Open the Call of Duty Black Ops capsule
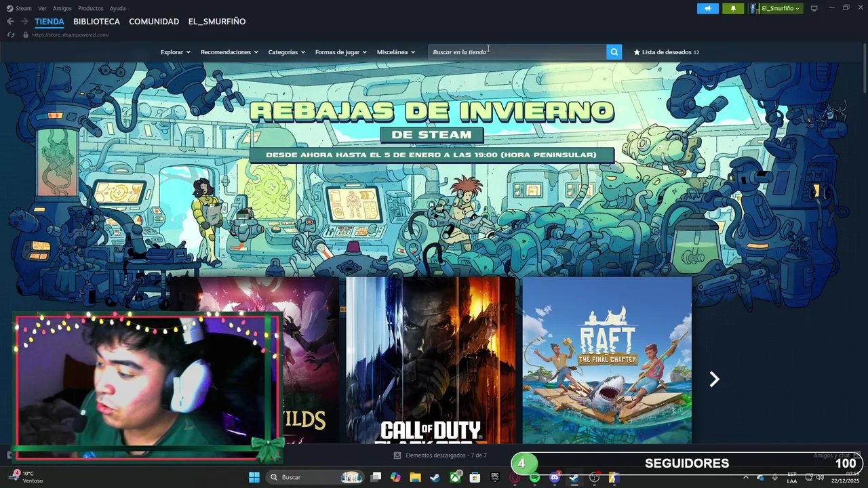 coord(431,360)
